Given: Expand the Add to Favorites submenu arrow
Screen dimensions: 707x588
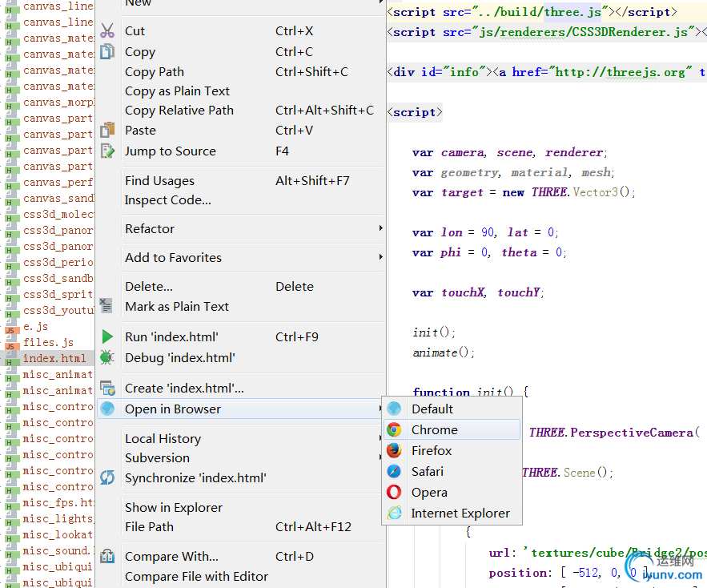Looking at the screenshot, I should click(x=381, y=257).
